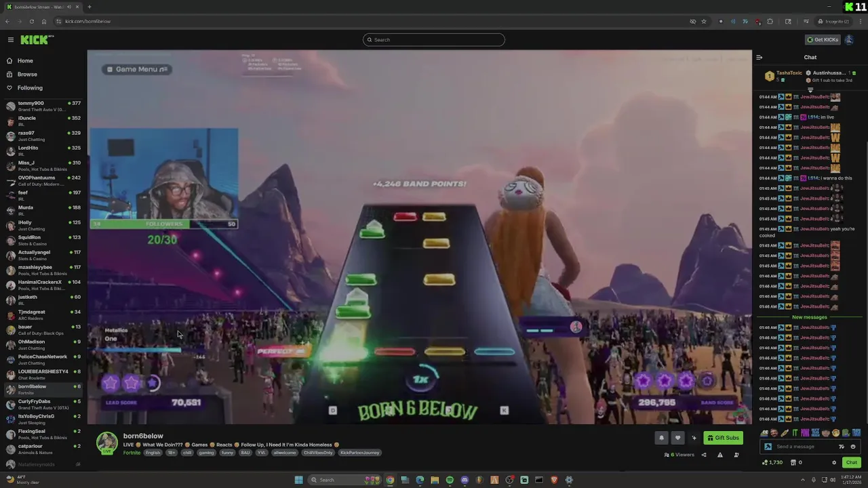Expand the pinned leaderboard chevron in chat
868x488 pixels.
click(810, 89)
